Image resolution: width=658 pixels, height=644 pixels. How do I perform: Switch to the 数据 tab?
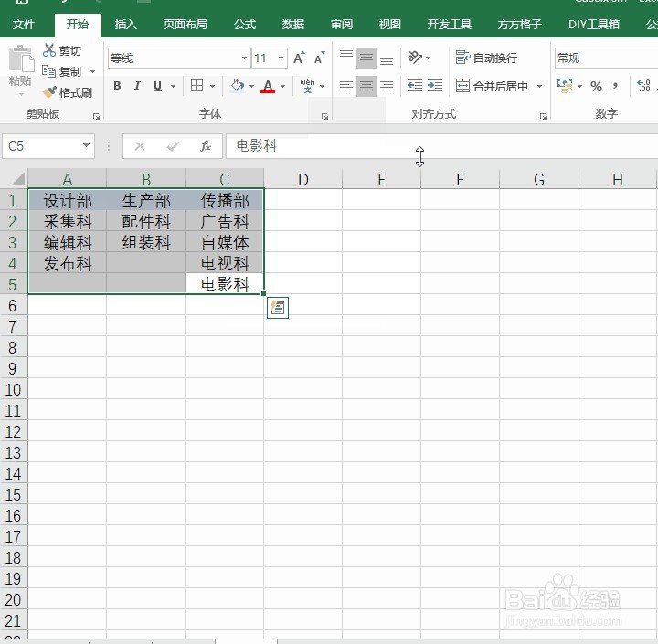click(x=293, y=25)
